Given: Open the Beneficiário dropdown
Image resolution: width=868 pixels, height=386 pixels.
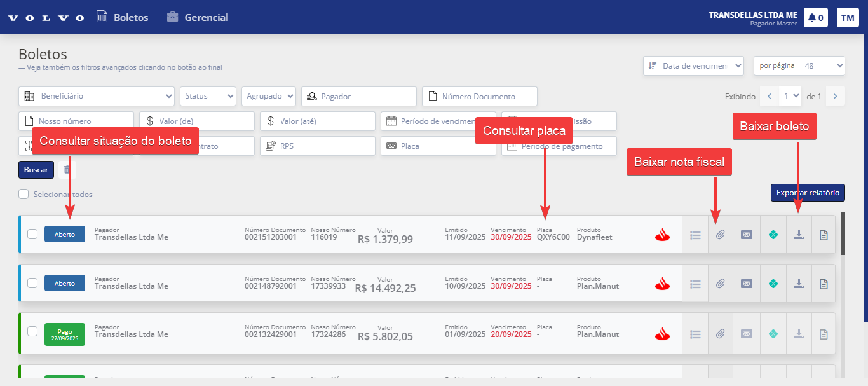Looking at the screenshot, I should pyautogui.click(x=97, y=96).
